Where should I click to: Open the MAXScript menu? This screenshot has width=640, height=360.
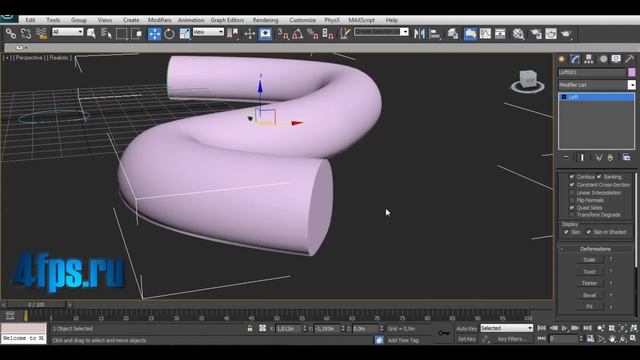[361, 20]
